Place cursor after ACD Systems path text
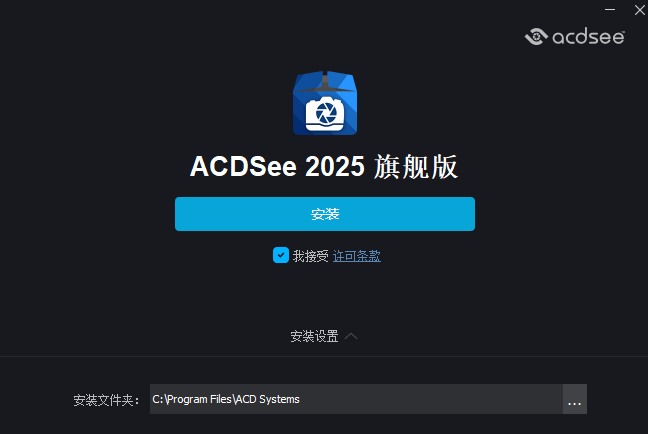This screenshot has width=648, height=434. 301,399
